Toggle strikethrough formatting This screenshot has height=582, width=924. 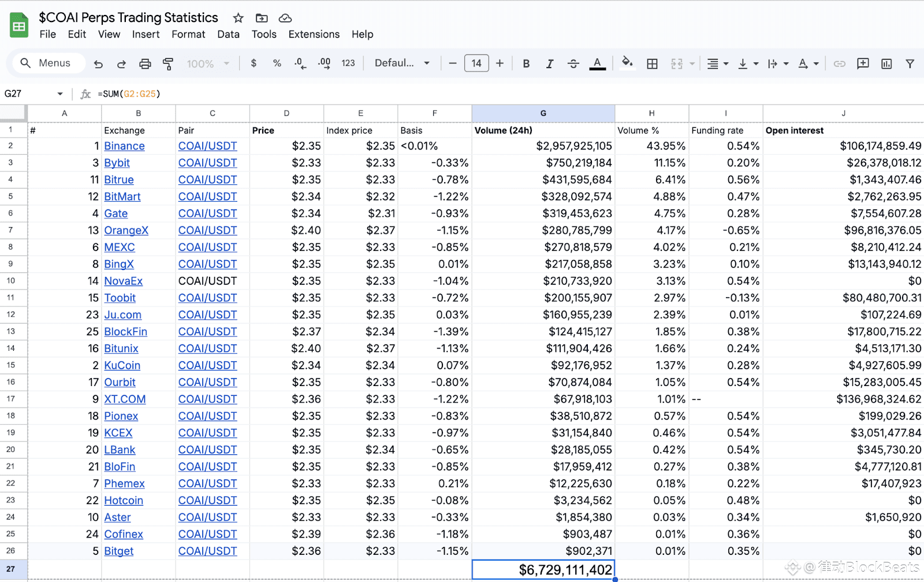[573, 64]
